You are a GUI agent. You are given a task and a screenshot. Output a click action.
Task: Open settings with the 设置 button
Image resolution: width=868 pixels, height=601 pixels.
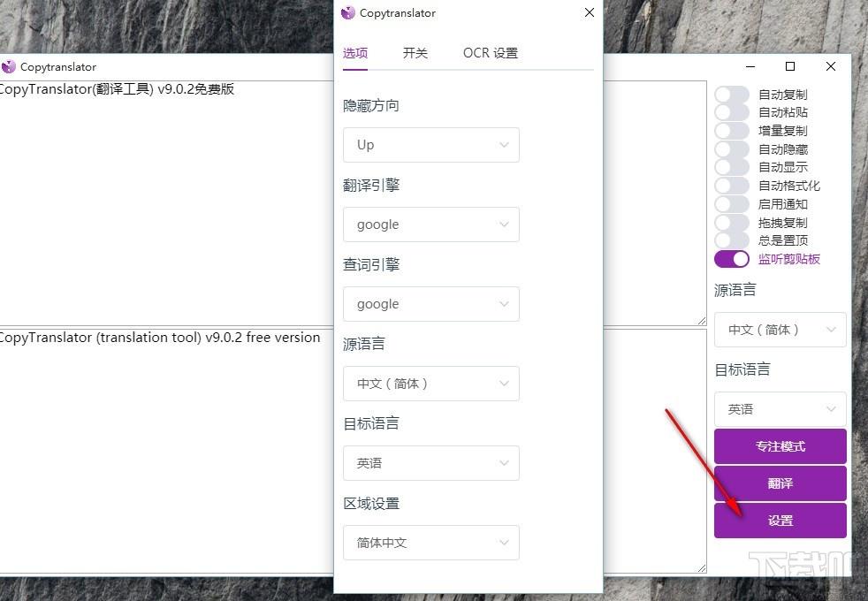780,521
